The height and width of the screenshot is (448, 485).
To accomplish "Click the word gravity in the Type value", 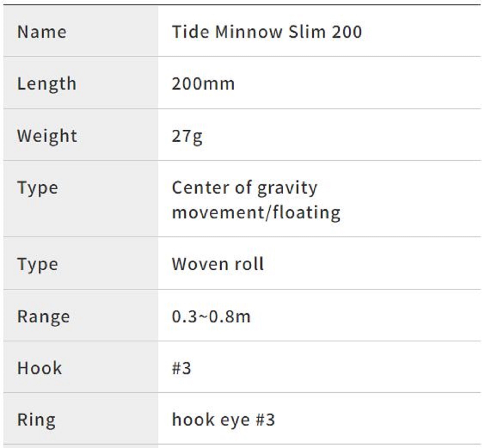I will point(287,188).
